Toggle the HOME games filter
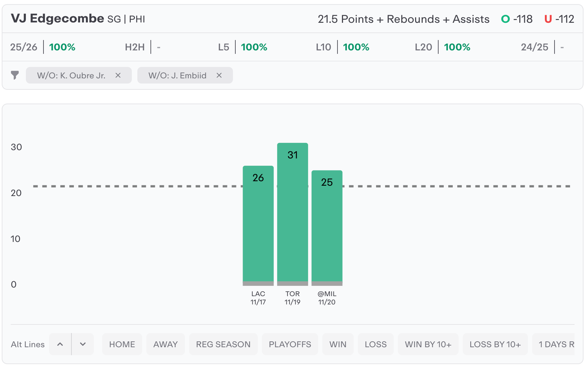 click(122, 344)
